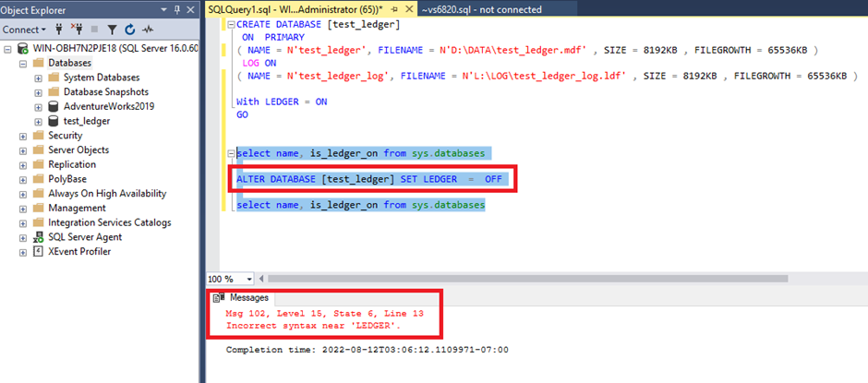Click the Object Explorer panel title
Image resolution: width=868 pixels, height=383 pixels.
33,10
